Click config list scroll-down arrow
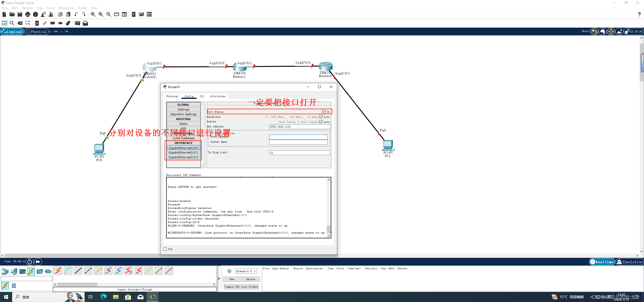This screenshot has height=302, width=644. (x=203, y=166)
